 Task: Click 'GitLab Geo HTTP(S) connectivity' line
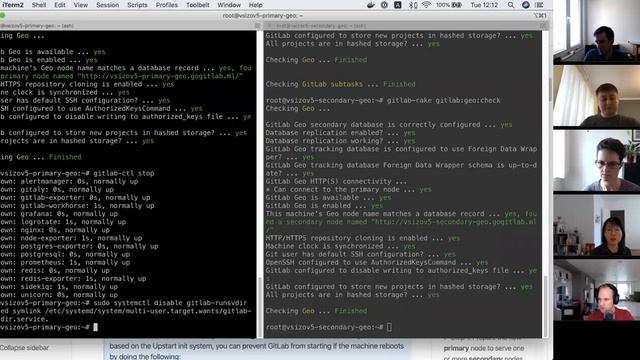click(336, 181)
